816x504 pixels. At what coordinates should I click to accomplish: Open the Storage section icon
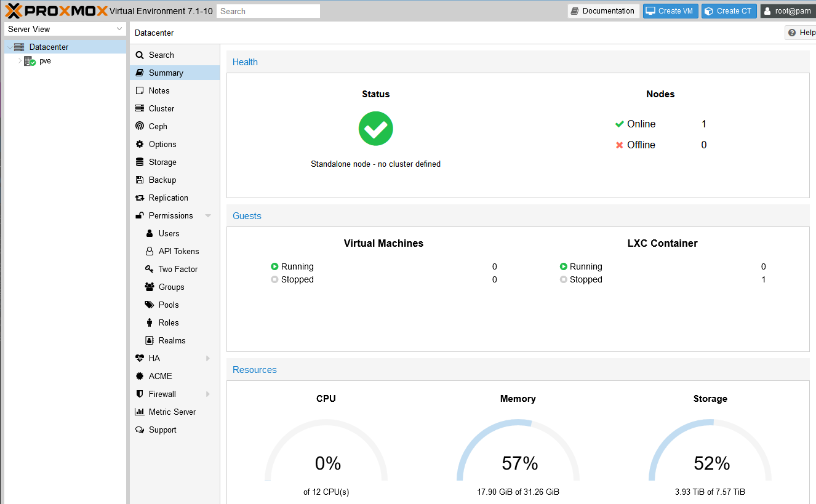tap(140, 162)
